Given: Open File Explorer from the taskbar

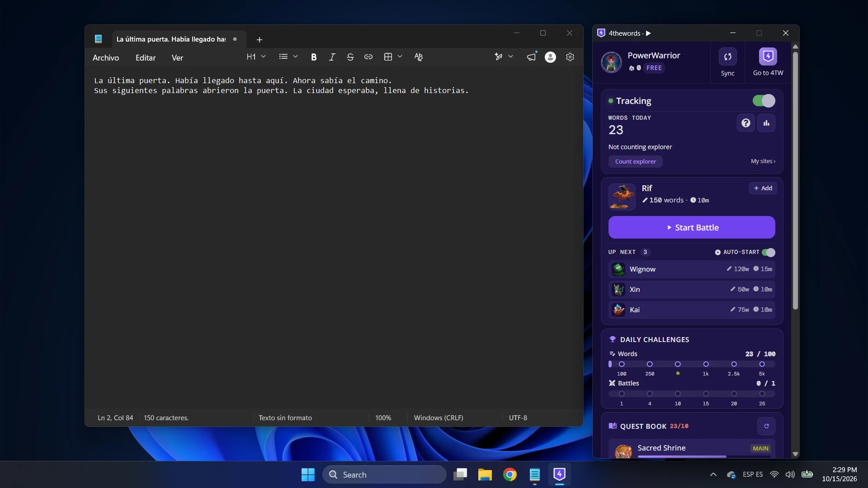Looking at the screenshot, I should (x=485, y=474).
